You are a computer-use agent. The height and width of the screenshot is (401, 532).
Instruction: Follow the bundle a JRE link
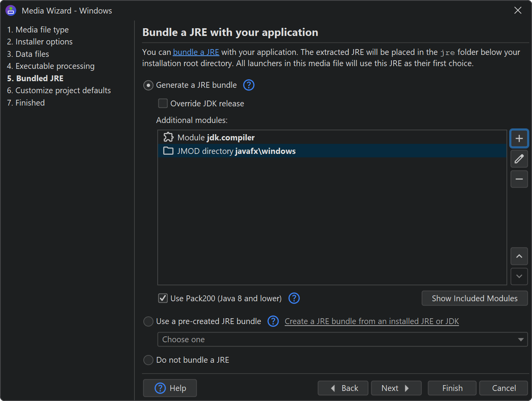point(196,52)
